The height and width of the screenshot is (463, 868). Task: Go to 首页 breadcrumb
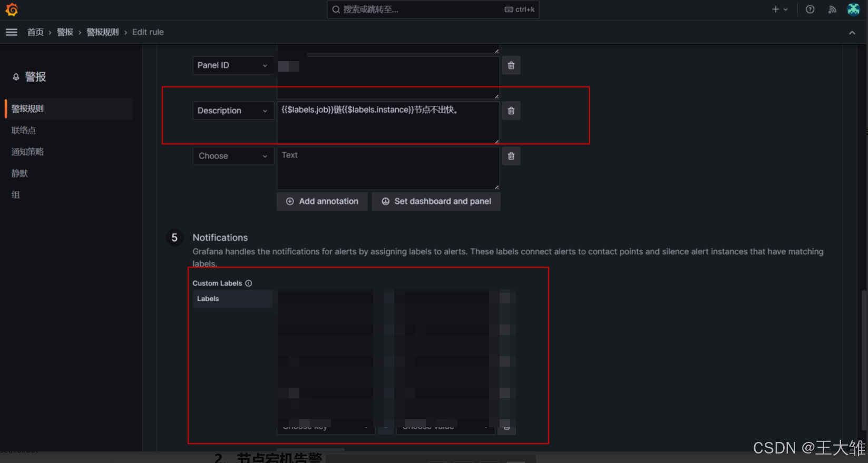[x=35, y=32]
